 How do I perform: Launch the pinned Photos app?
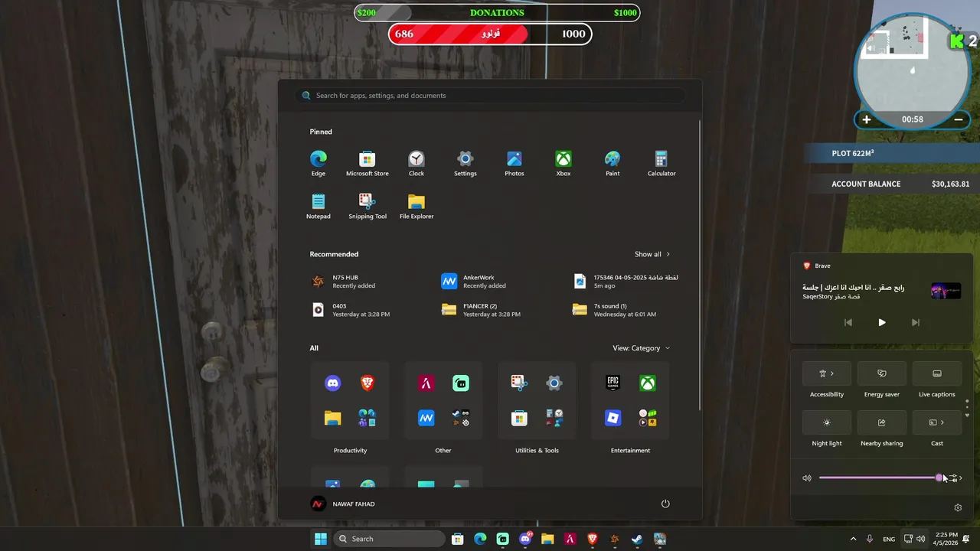pyautogui.click(x=514, y=163)
